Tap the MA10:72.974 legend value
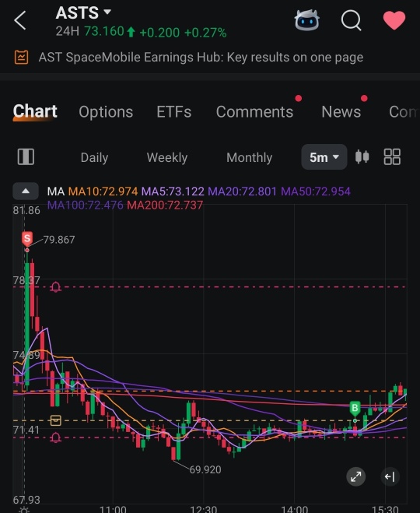Image resolution: width=420 pixels, height=513 pixels. (x=103, y=191)
